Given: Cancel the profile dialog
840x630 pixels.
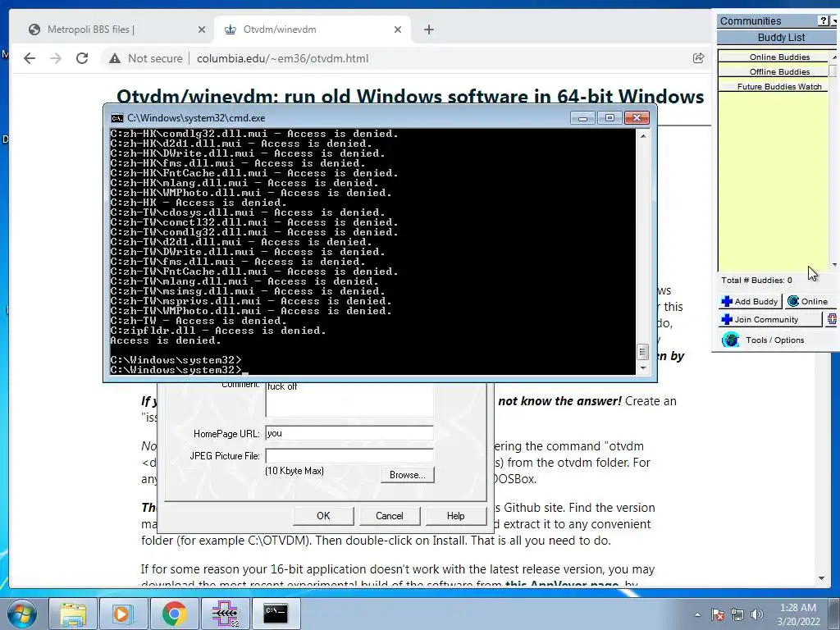Looking at the screenshot, I should [390, 516].
